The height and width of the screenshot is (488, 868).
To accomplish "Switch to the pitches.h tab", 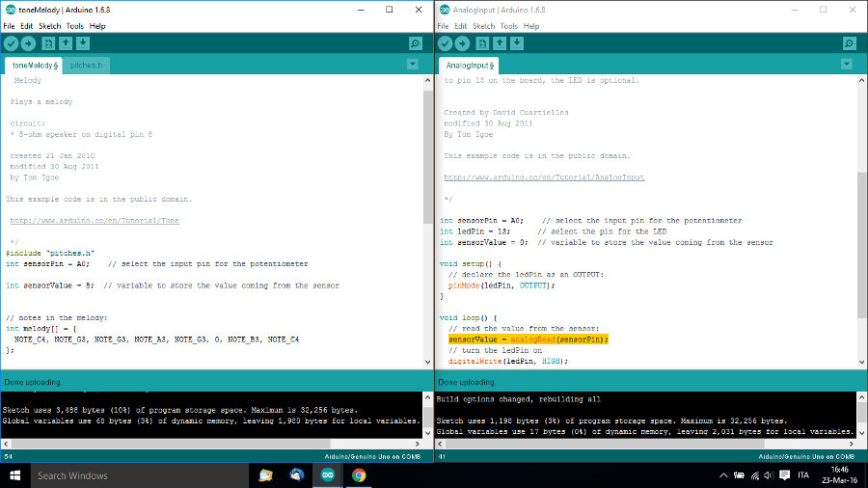I will tap(87, 66).
